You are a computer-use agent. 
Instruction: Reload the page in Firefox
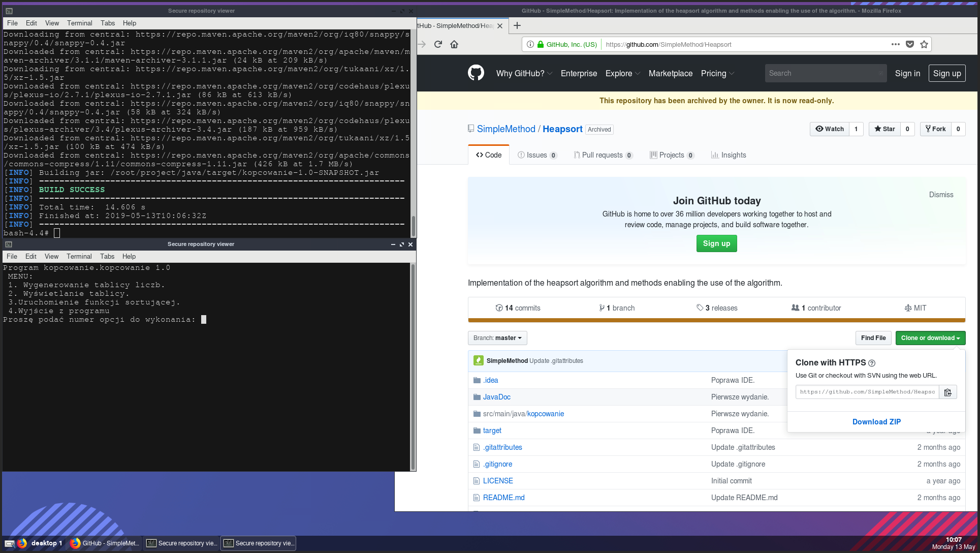point(438,44)
